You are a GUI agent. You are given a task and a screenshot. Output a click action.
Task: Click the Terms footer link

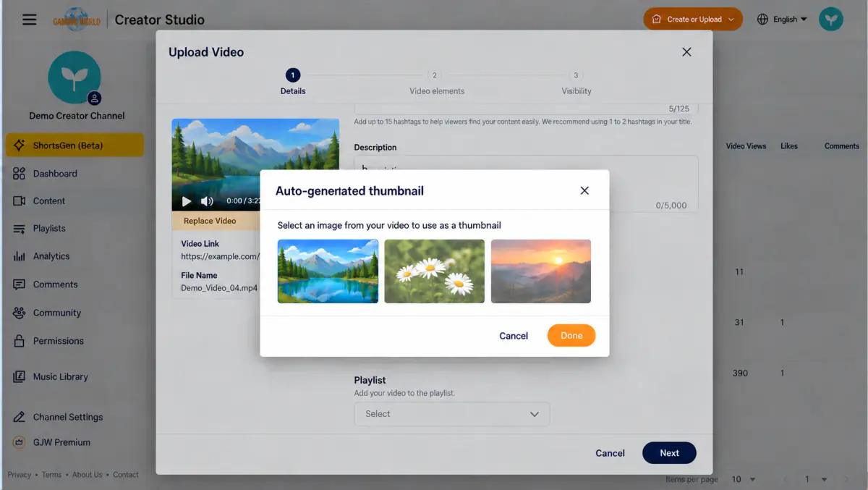[x=51, y=475]
